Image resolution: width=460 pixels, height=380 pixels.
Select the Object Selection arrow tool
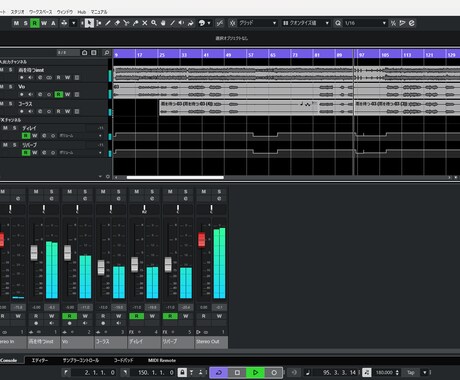click(x=89, y=23)
